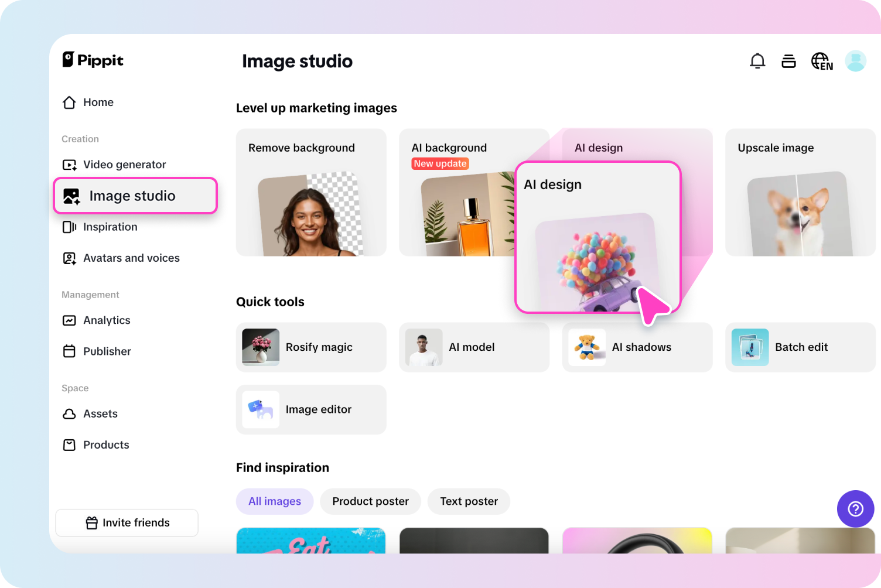This screenshot has width=881, height=588.
Task: Change language via the globe EN icon
Action: pyautogui.click(x=821, y=60)
